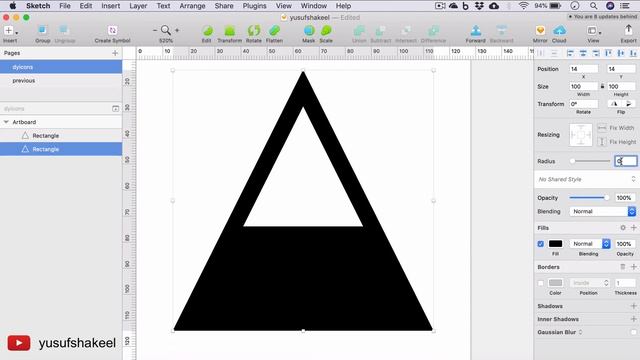The height and width of the screenshot is (360, 640).
Task: Click the Union boolean icon
Action: point(359,30)
